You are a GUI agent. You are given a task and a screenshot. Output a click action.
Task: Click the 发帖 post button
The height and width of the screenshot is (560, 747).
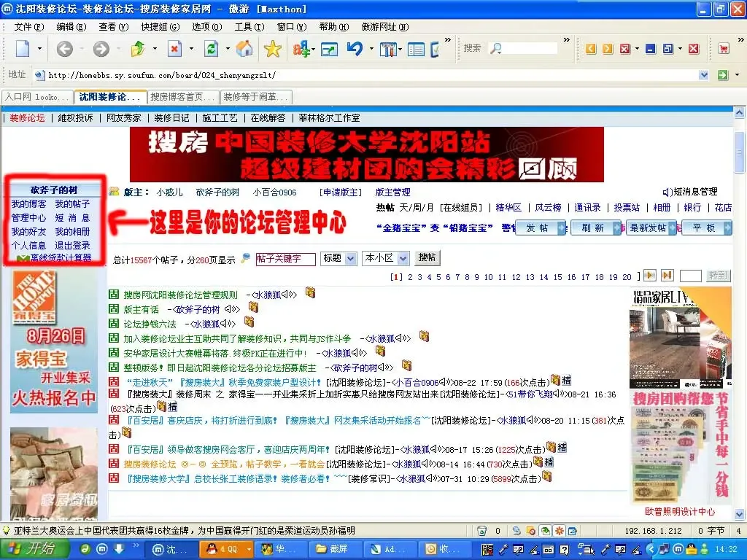pos(541,228)
